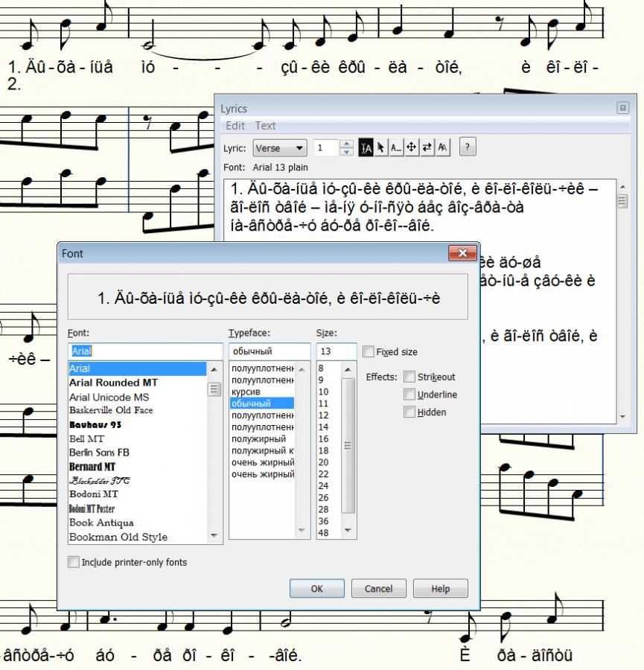644x670 pixels.
Task: Select the word extension (A_) tool
Action: coord(398,148)
